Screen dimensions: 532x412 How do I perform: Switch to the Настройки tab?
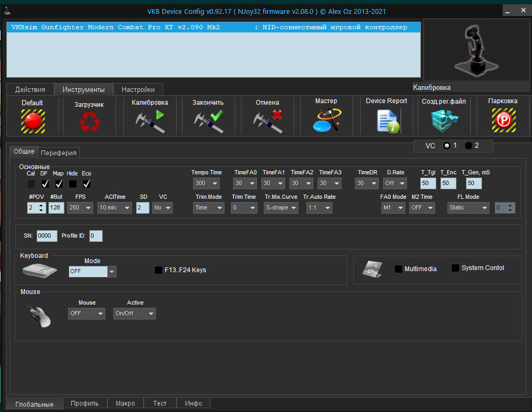138,89
